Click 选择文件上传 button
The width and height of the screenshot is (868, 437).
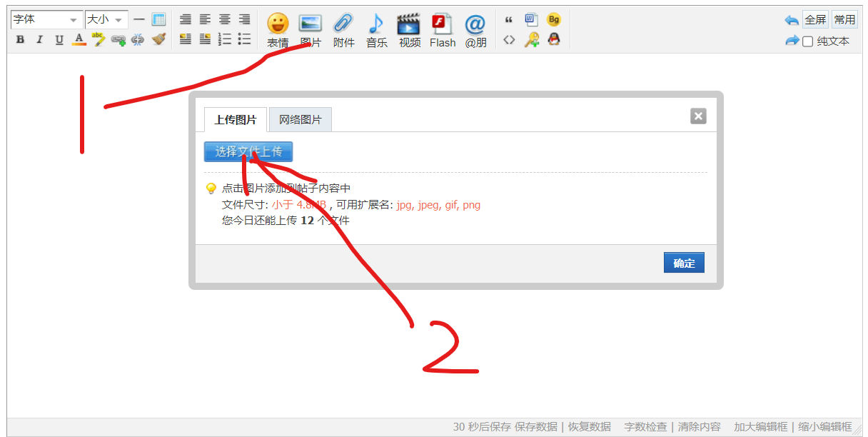tap(248, 151)
